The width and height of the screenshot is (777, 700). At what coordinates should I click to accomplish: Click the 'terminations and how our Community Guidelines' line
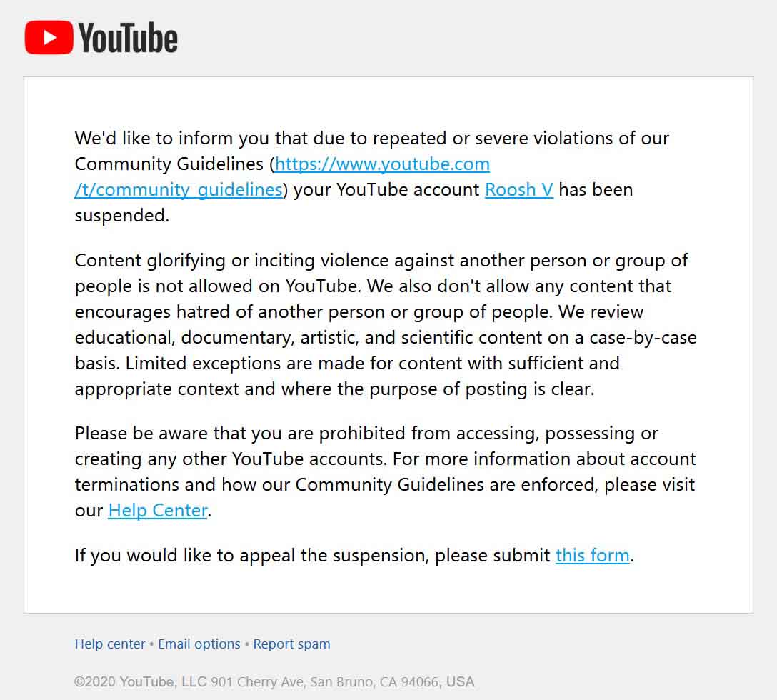coord(385,485)
